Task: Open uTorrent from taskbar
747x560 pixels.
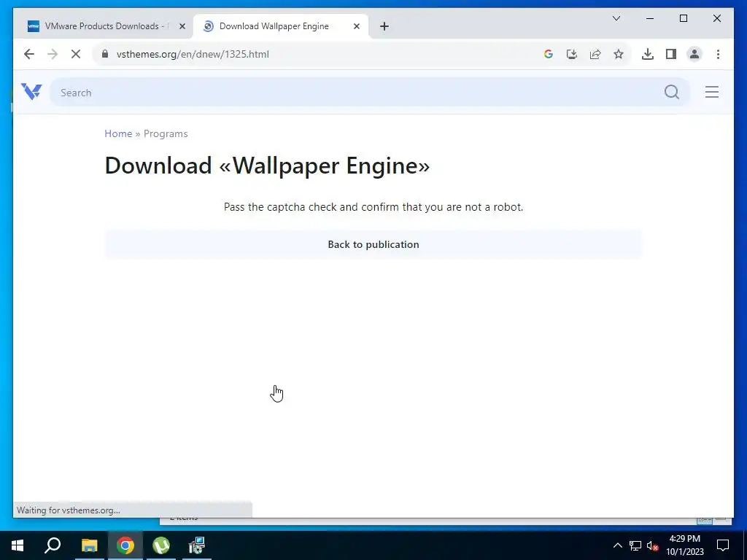Action: 161,545
